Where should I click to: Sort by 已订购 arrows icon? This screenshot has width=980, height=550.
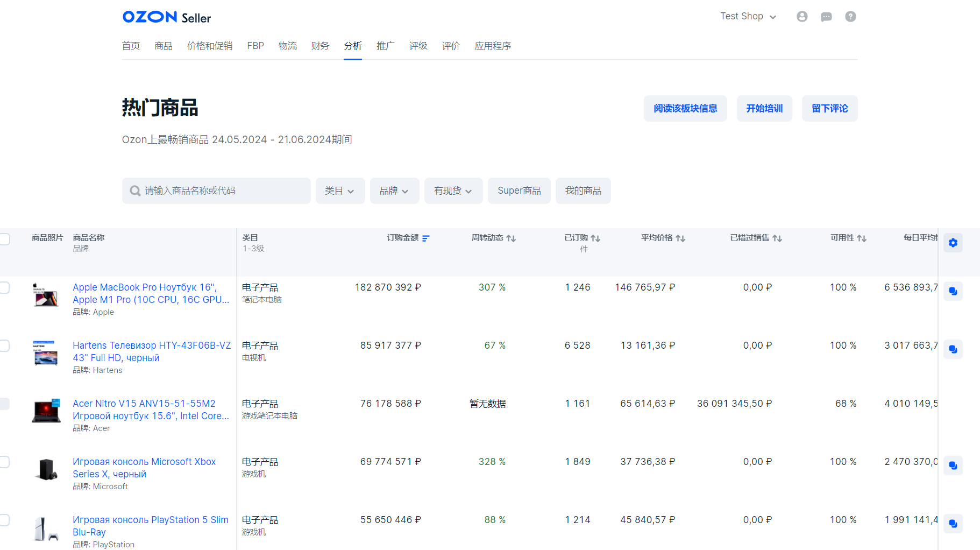point(595,238)
